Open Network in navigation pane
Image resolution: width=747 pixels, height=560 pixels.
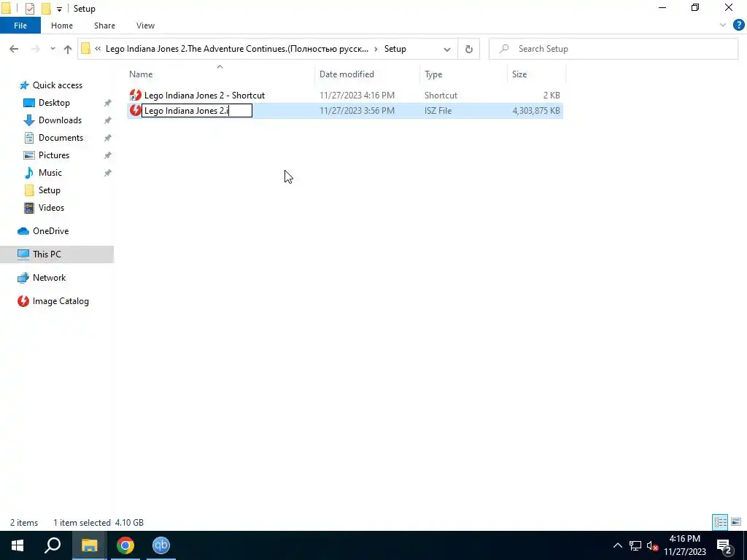49,278
